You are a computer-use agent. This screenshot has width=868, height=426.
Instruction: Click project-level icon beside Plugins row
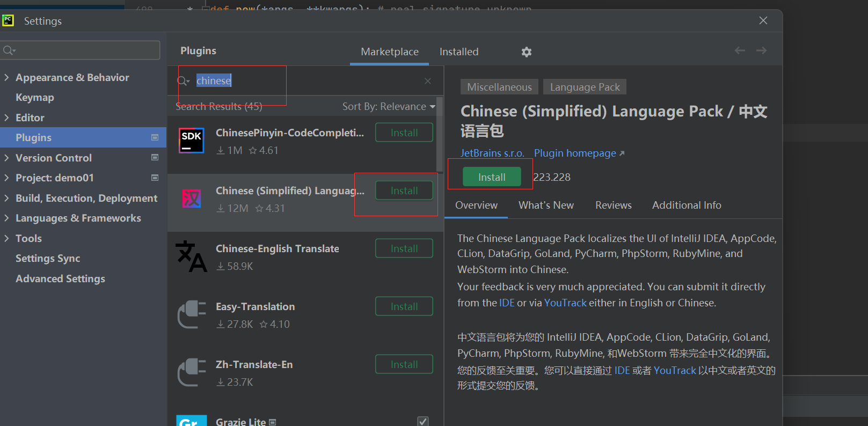tap(155, 137)
